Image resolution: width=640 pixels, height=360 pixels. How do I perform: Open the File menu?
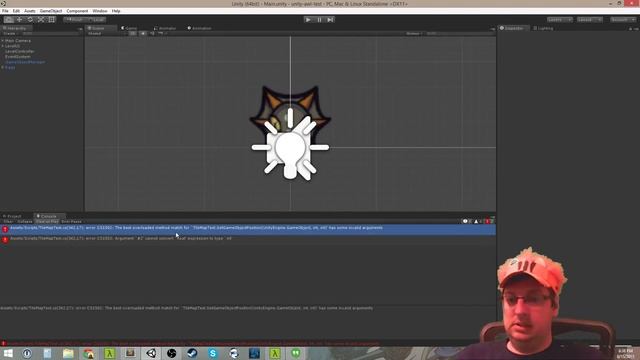click(5, 11)
